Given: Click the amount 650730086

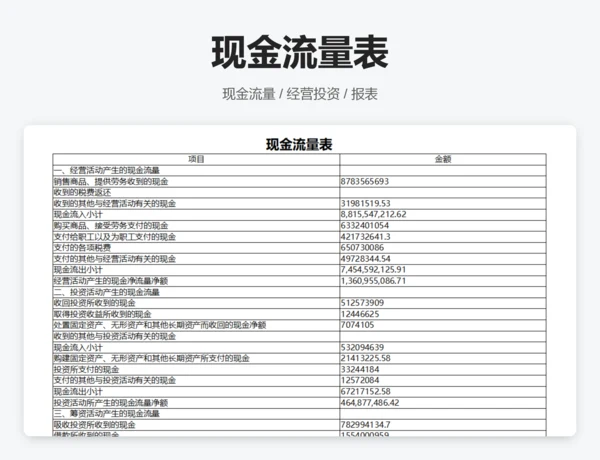Looking at the screenshot, I should click(x=362, y=248).
